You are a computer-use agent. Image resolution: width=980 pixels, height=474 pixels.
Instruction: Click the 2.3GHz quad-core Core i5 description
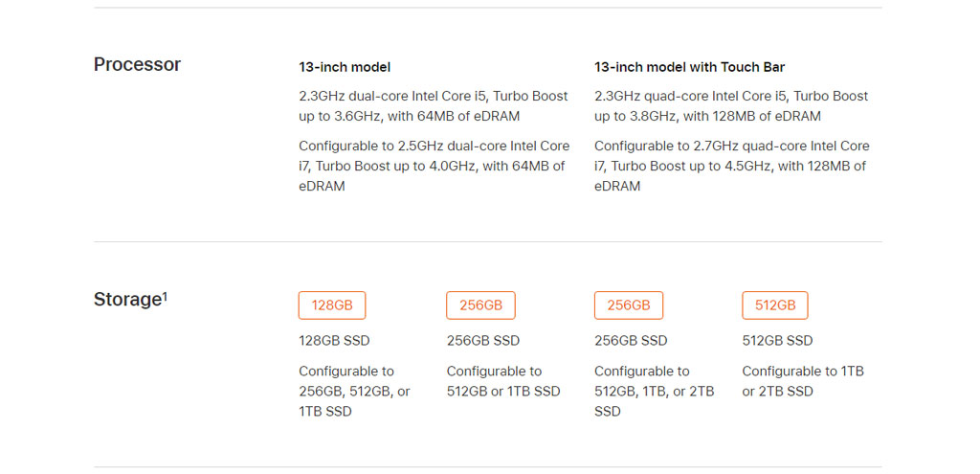731,106
